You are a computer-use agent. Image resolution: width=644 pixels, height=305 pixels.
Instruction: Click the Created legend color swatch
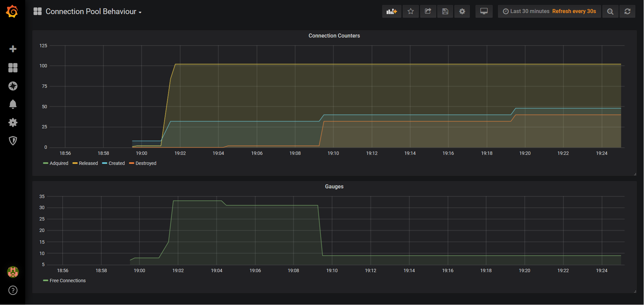(x=104, y=164)
